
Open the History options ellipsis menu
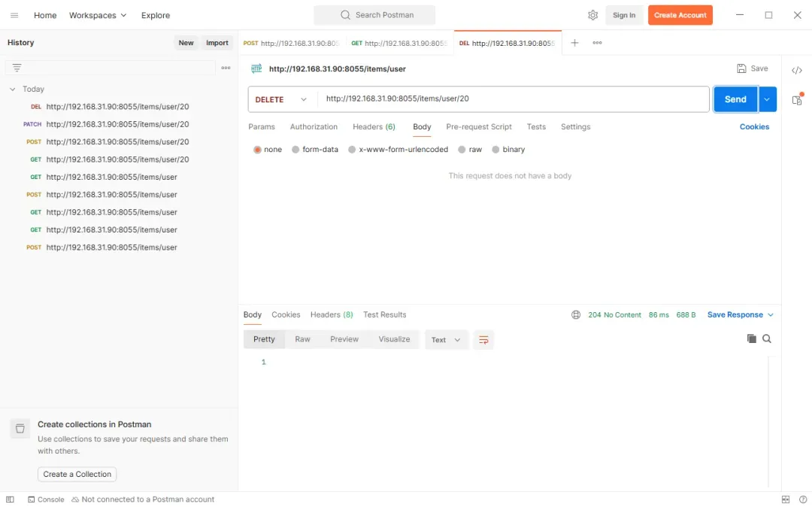click(226, 68)
